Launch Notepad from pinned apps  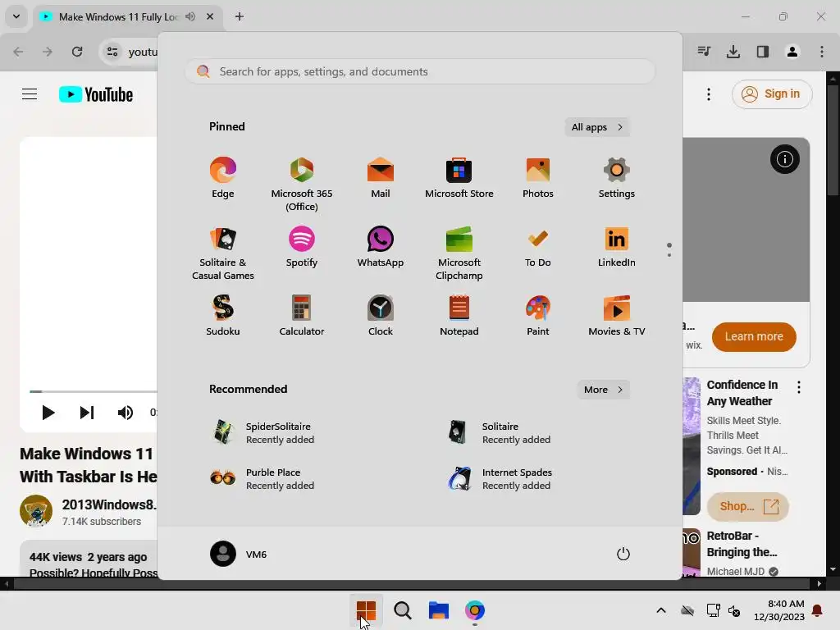pos(459,316)
